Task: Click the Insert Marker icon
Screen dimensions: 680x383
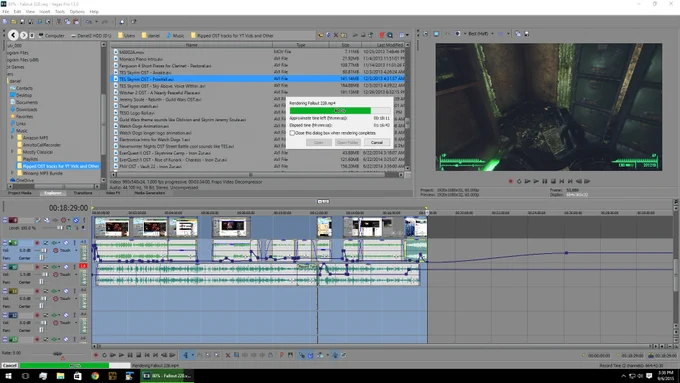Action: click(282, 355)
